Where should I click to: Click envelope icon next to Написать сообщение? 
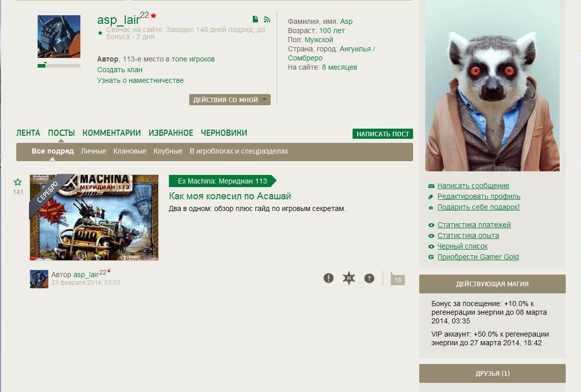pos(431,186)
